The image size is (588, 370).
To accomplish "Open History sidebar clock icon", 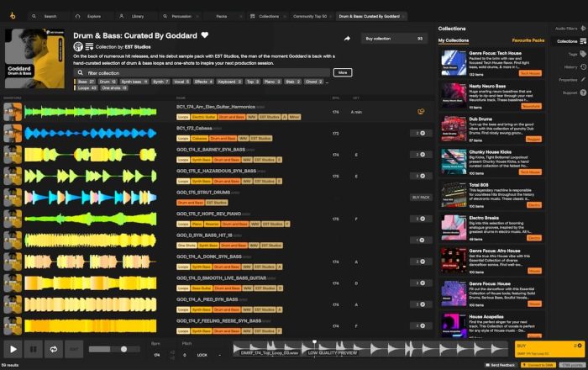I will pos(583,66).
